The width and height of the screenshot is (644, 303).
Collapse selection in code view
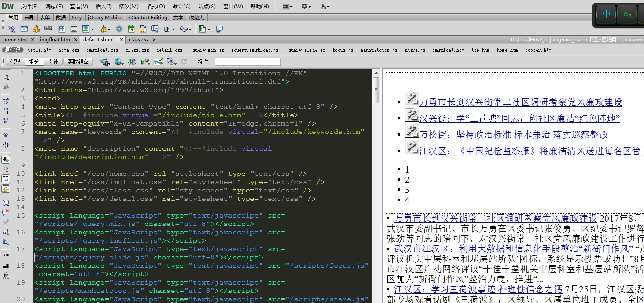(x=6, y=110)
